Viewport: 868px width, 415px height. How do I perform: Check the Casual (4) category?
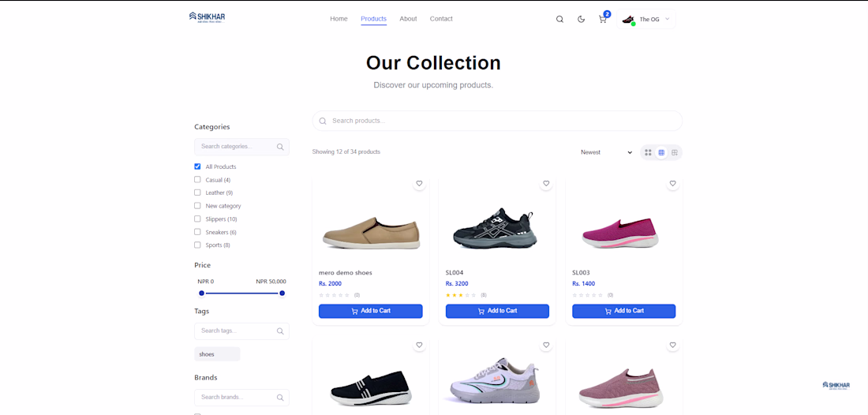[x=197, y=180]
